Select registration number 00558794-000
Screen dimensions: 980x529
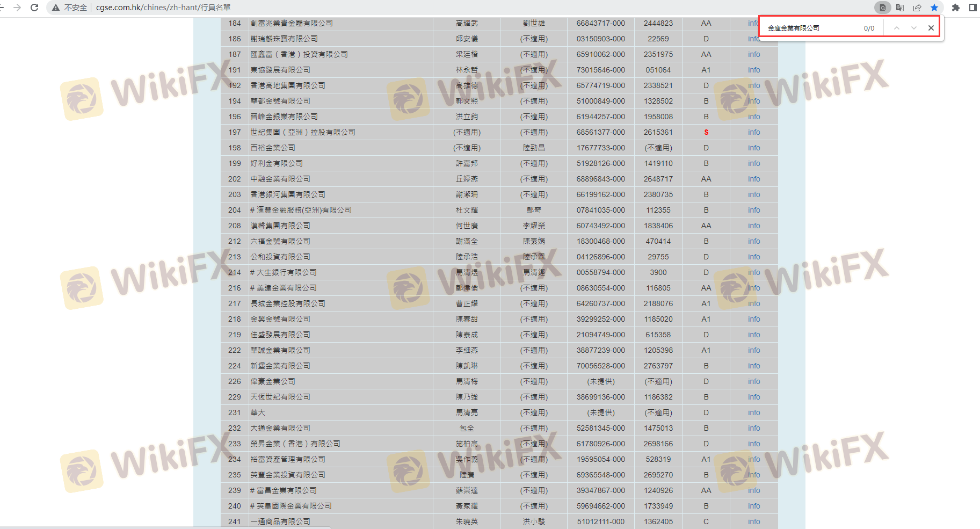pos(601,272)
